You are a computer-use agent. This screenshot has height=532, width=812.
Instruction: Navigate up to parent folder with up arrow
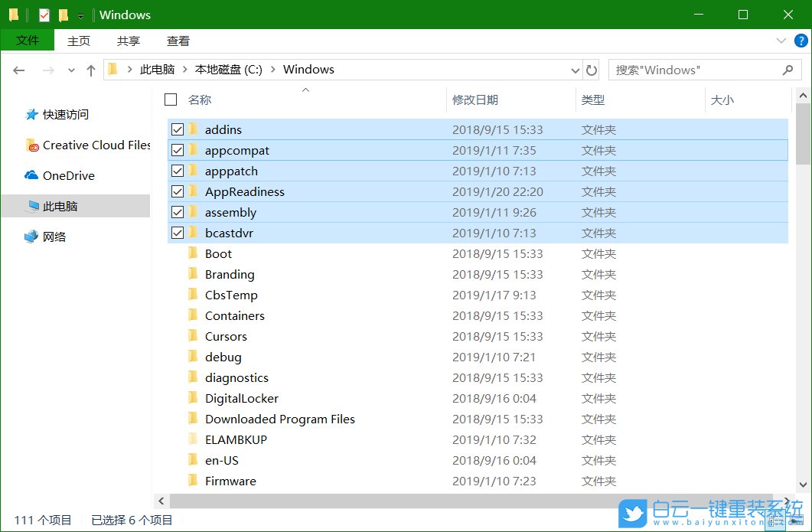click(91, 69)
